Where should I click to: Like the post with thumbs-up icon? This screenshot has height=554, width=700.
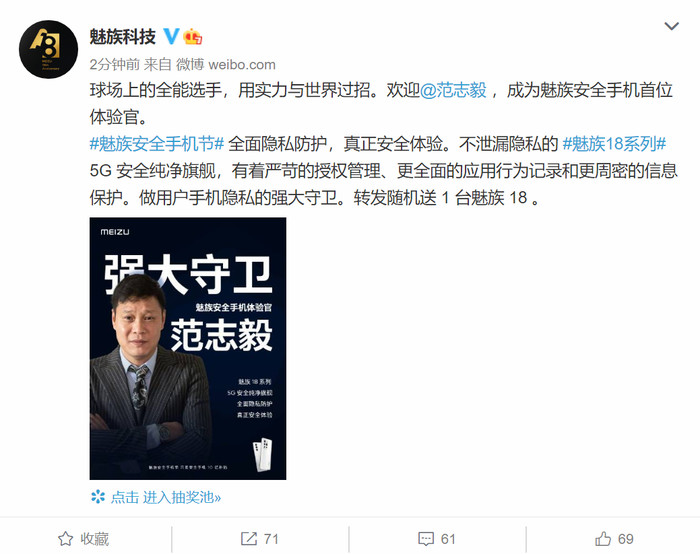coord(603,539)
